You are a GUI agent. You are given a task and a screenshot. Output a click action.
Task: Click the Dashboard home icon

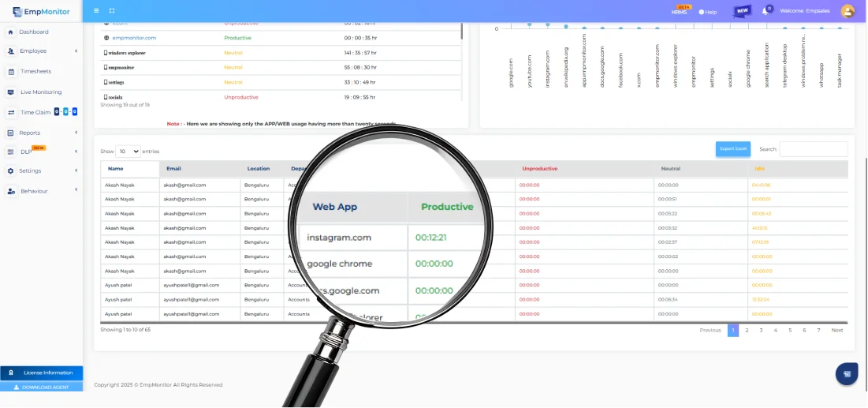(x=10, y=32)
